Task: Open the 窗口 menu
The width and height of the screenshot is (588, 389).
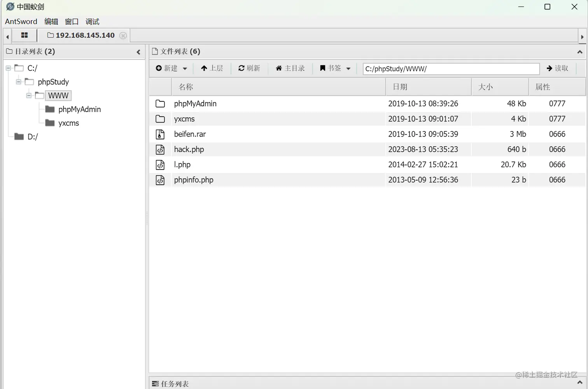Action: pyautogui.click(x=72, y=21)
